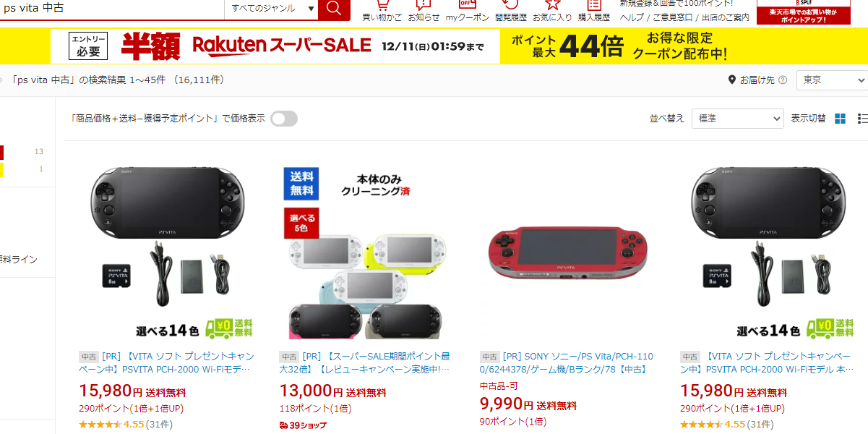Viewport: 868px width, 434px height.
Task: Click the magnifier search button
Action: (334, 9)
